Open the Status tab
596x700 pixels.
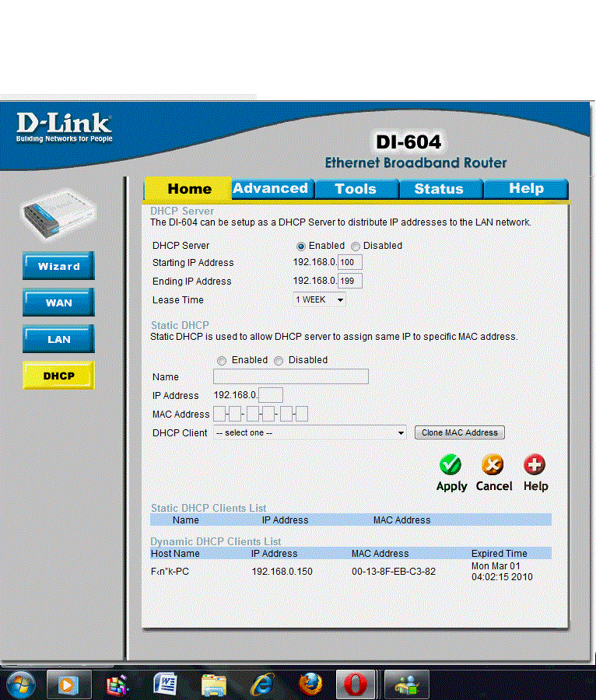click(440, 188)
